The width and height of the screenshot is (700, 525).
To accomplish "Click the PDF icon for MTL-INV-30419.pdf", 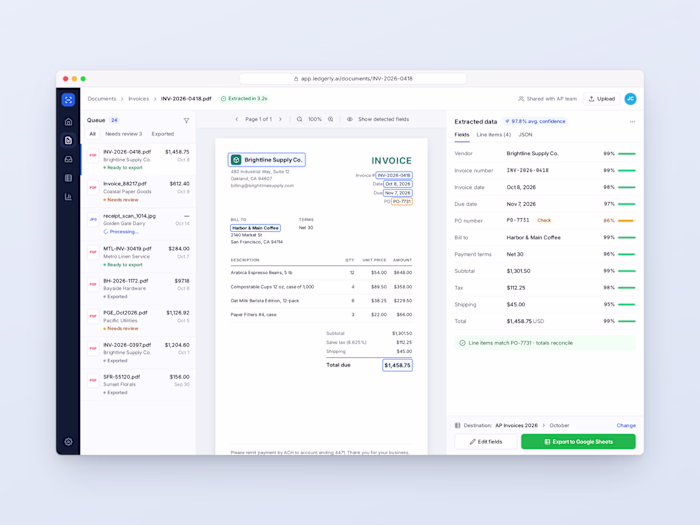I will pyautogui.click(x=93, y=252).
